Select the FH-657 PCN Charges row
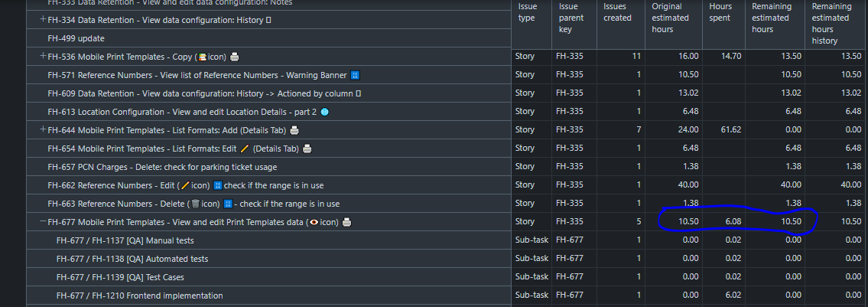The image size is (868, 307). coord(162,167)
